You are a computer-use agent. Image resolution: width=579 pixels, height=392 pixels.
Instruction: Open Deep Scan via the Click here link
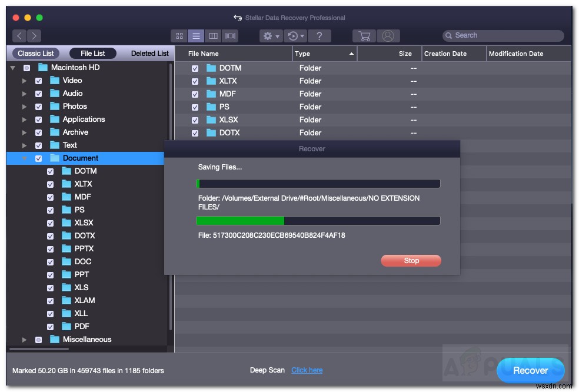307,370
